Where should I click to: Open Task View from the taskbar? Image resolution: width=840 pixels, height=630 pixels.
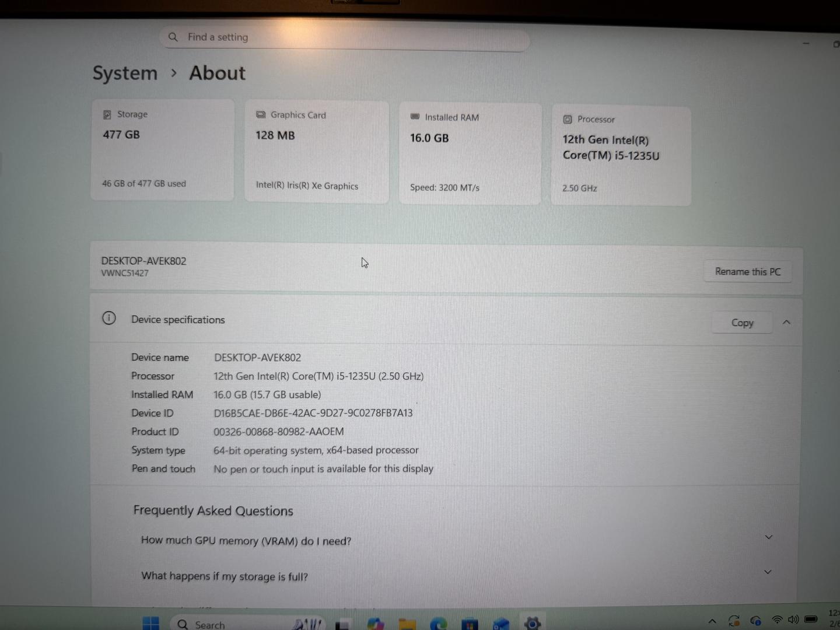click(342, 624)
